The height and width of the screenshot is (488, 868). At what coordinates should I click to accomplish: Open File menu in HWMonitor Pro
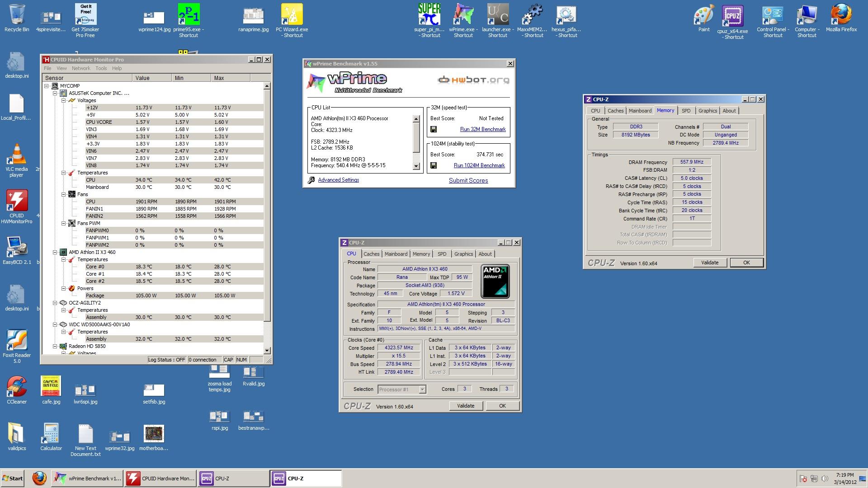click(x=47, y=68)
